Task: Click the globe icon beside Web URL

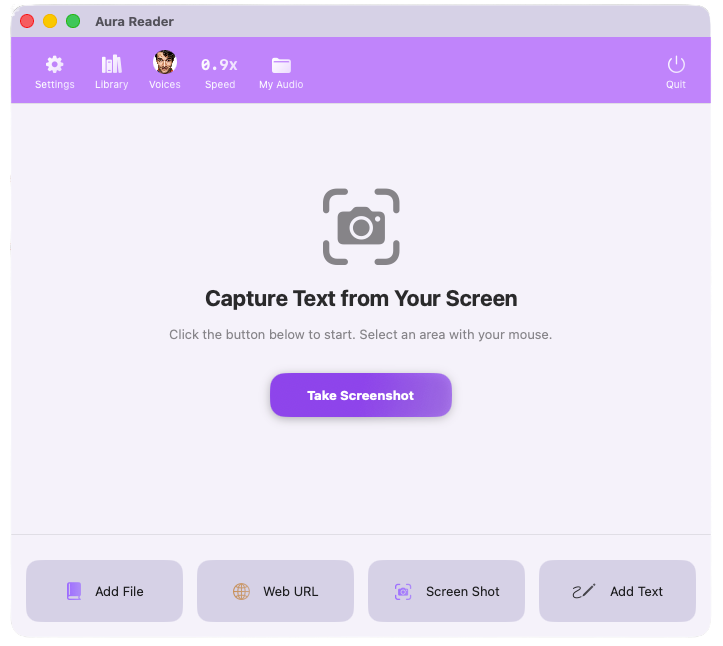Action: [x=241, y=591]
